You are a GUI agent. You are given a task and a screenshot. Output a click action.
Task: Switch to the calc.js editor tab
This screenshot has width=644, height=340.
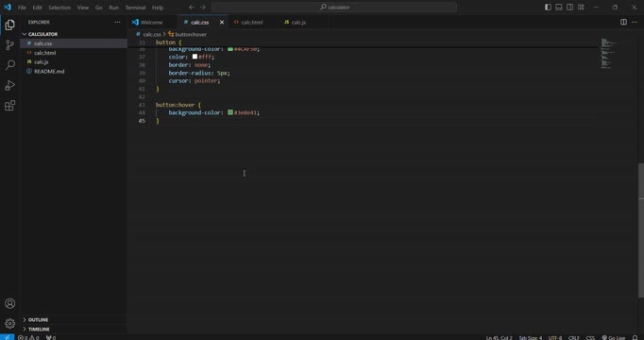click(x=298, y=22)
